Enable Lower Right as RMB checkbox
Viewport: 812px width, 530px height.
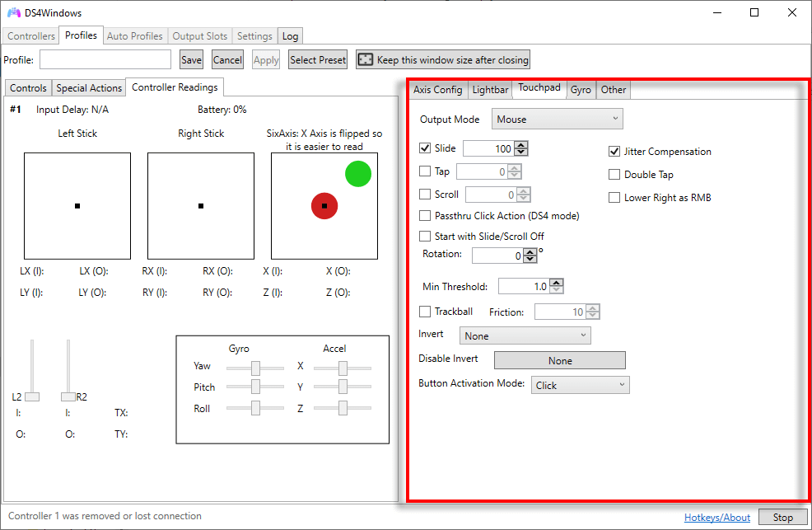coord(614,197)
